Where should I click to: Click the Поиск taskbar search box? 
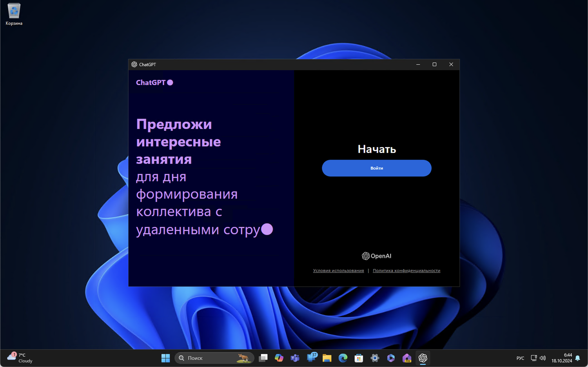coord(214,358)
